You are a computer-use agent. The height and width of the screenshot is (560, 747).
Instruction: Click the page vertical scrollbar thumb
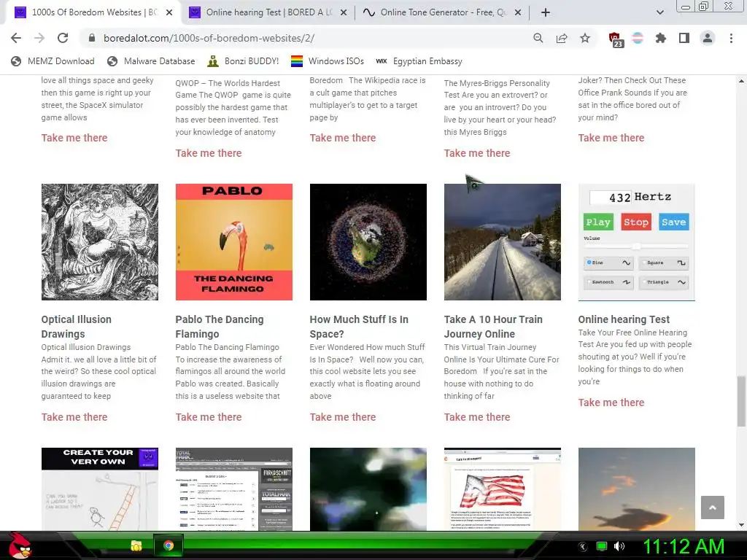[x=741, y=402]
